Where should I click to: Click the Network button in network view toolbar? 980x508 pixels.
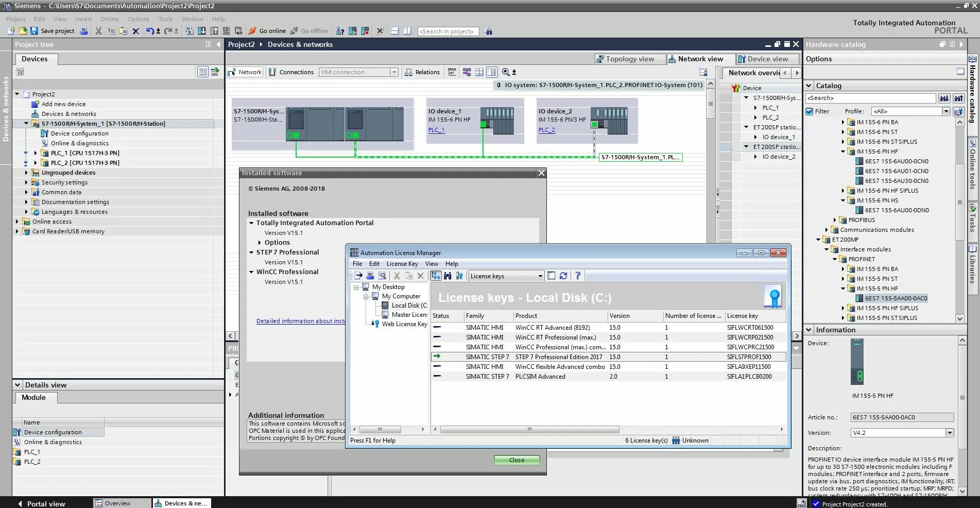click(x=245, y=72)
